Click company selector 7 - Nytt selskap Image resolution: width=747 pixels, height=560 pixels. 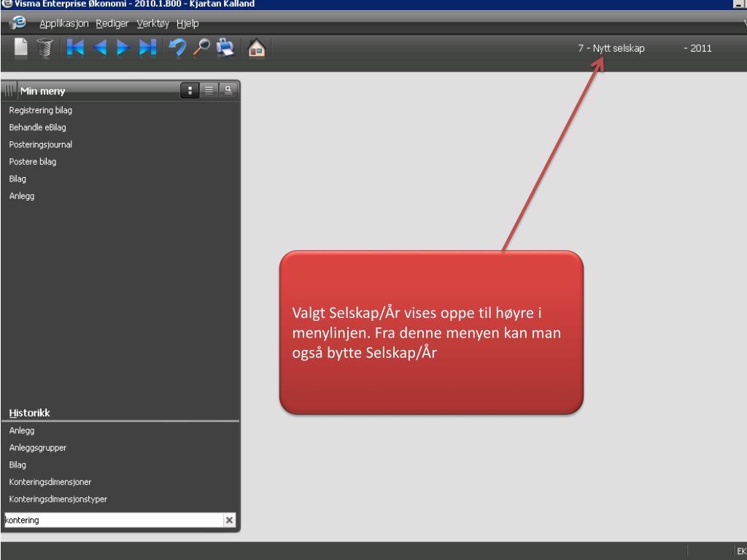[x=611, y=48]
